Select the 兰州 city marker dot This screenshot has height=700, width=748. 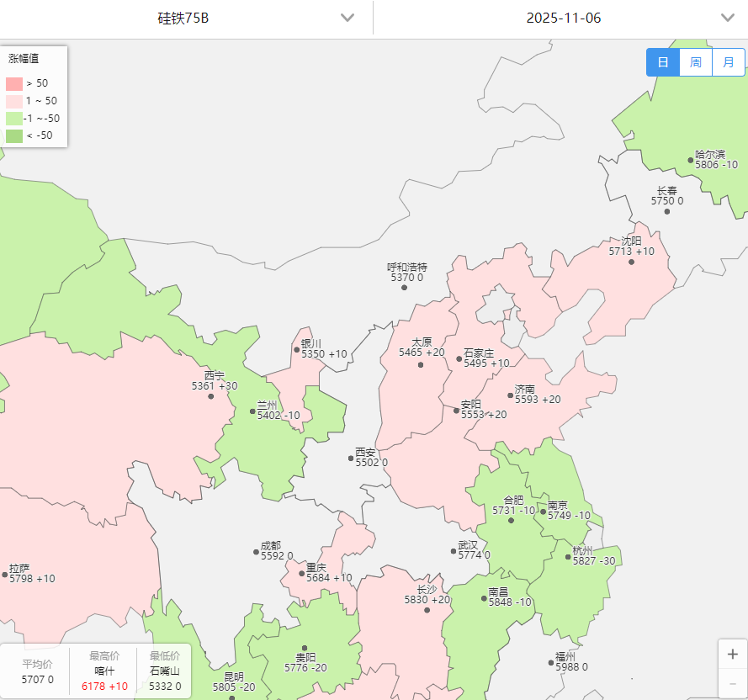pos(252,411)
